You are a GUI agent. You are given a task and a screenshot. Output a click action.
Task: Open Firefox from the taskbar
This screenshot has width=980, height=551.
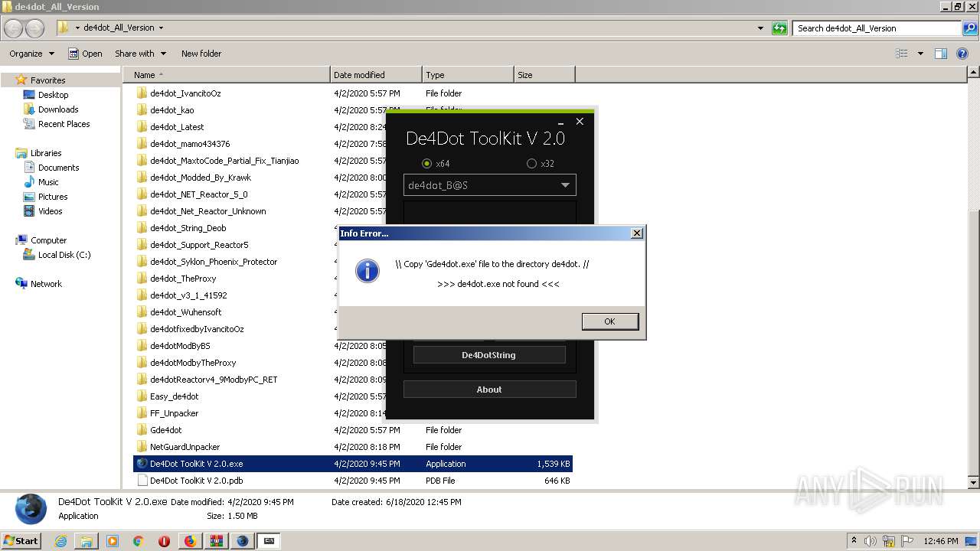pos(190,541)
